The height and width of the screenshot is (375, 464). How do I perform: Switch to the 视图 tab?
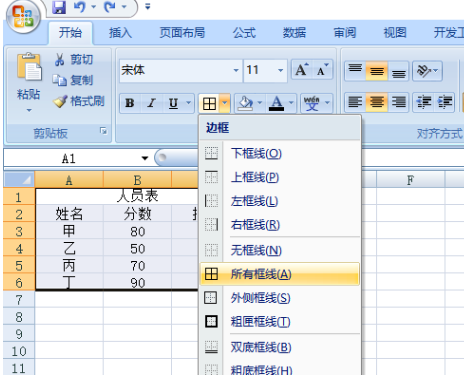tap(395, 33)
